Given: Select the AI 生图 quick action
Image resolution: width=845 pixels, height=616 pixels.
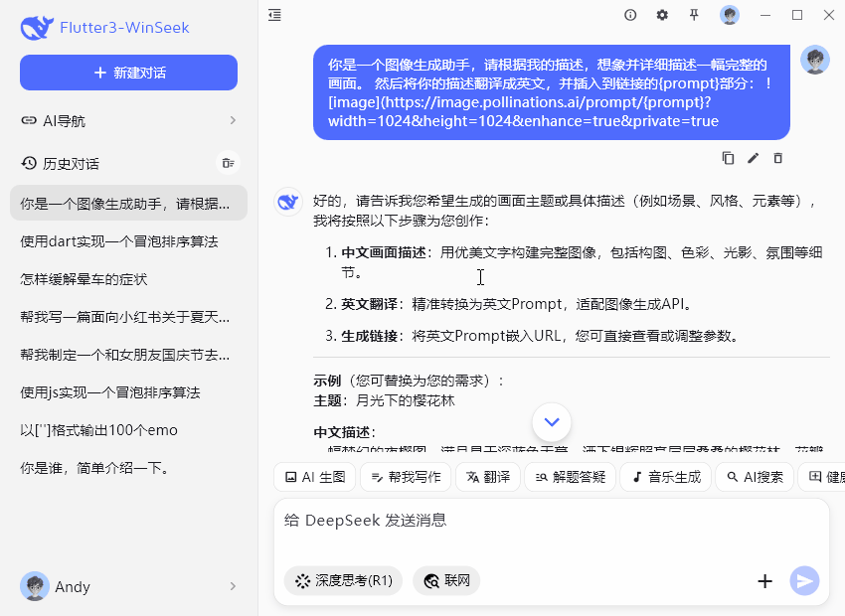Looking at the screenshot, I should tap(315, 477).
